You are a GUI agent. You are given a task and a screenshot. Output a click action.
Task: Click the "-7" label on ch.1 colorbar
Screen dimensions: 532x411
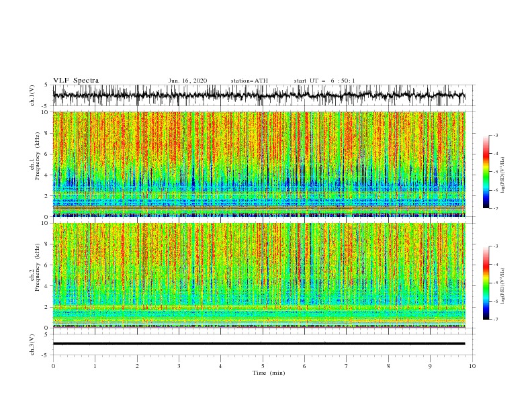[495, 209]
